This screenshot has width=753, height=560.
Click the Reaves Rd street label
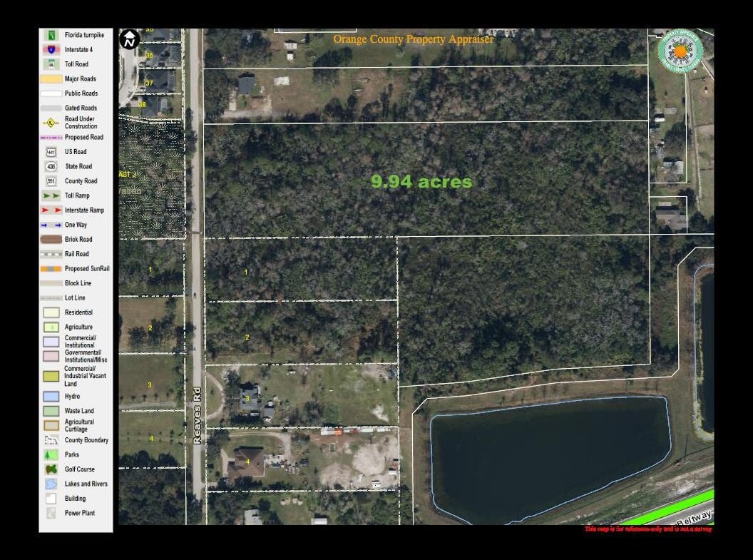197,415
